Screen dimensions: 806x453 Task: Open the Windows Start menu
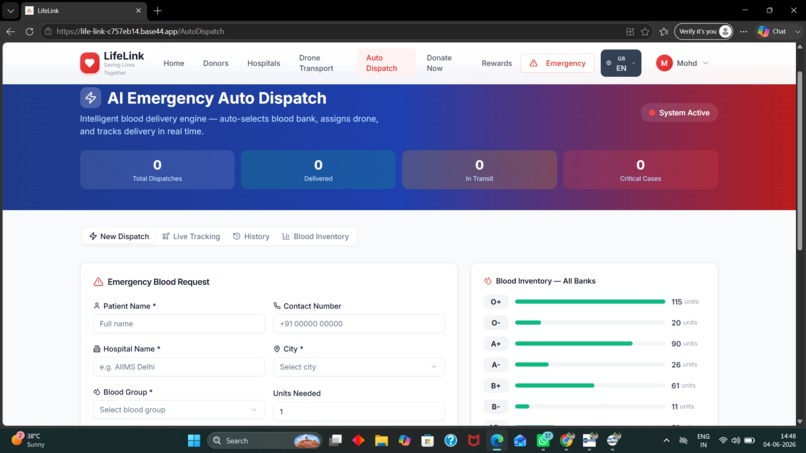194,441
